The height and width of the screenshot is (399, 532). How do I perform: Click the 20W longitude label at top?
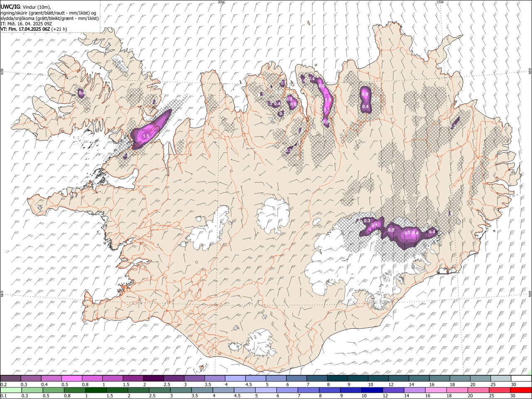tap(221, 2)
